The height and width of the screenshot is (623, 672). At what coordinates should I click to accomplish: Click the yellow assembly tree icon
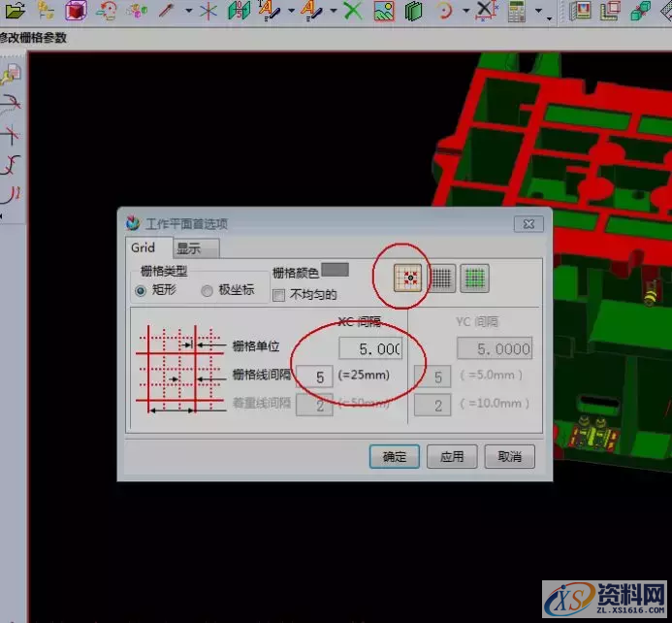point(46,11)
